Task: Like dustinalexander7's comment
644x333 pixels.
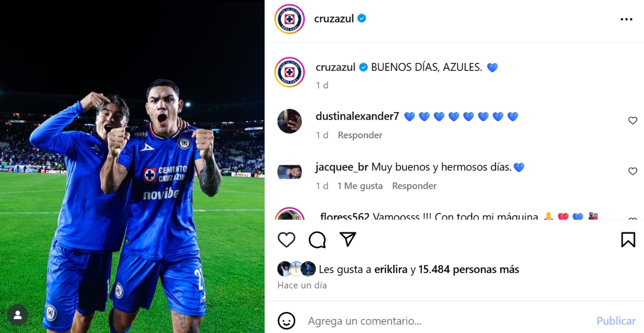Action: coord(633,121)
